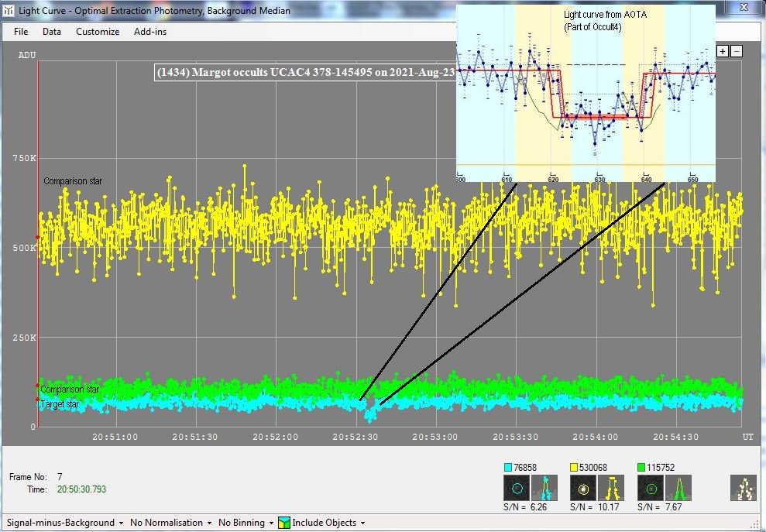Open the File menu

click(21, 32)
